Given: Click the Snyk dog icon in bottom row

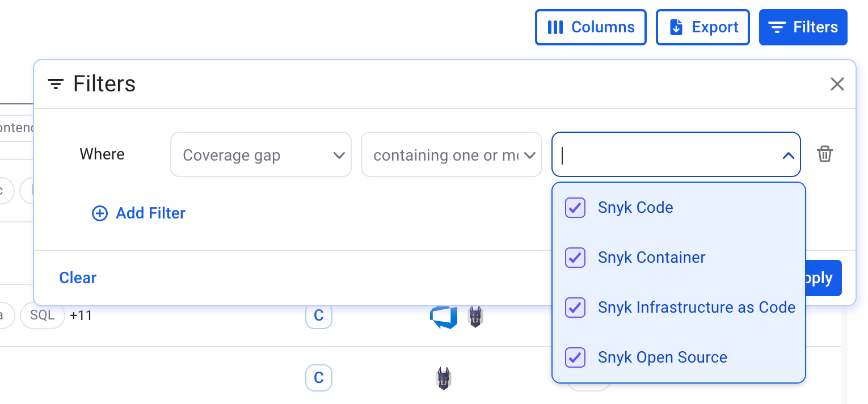Looking at the screenshot, I should tap(443, 378).
